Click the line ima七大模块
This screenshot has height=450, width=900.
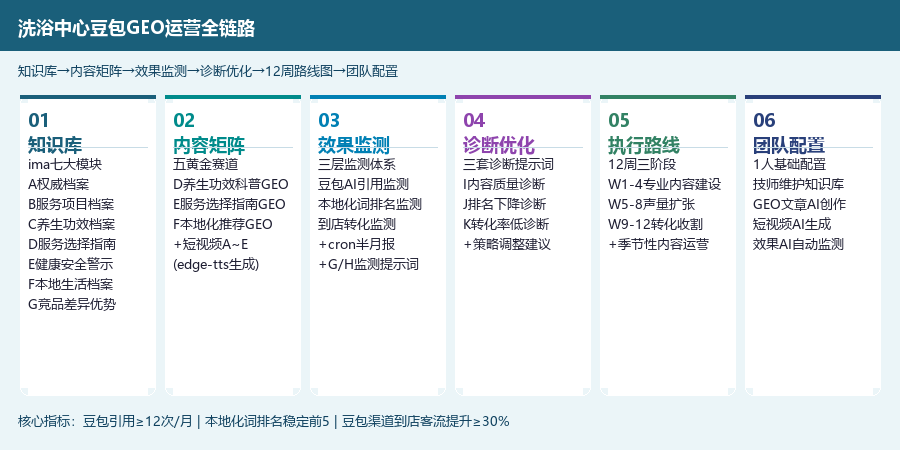pyautogui.click(x=65, y=165)
